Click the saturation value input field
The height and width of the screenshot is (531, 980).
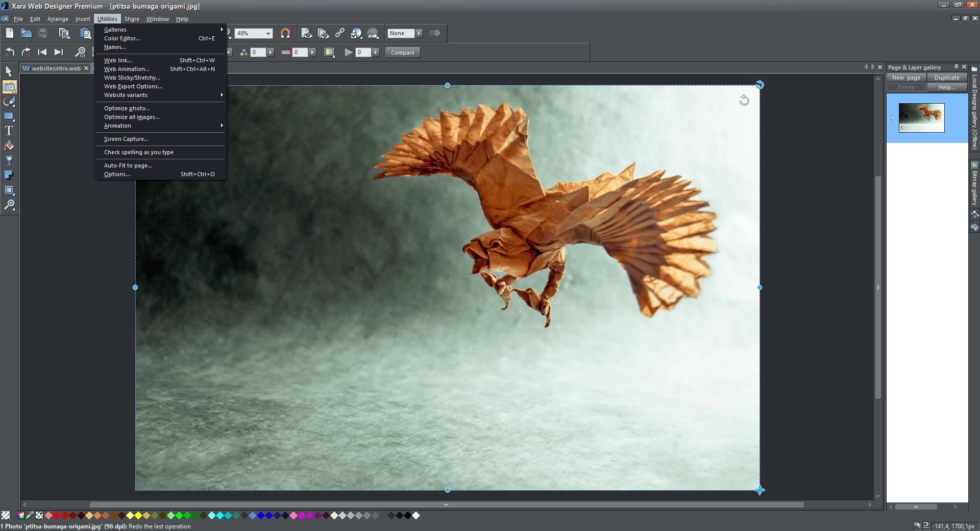point(258,52)
